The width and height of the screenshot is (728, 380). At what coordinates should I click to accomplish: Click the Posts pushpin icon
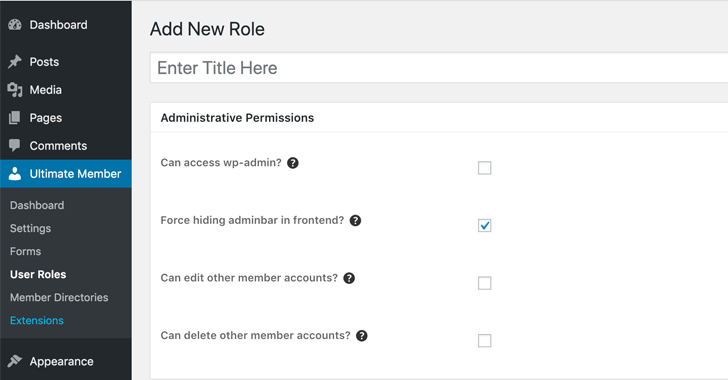tap(15, 62)
